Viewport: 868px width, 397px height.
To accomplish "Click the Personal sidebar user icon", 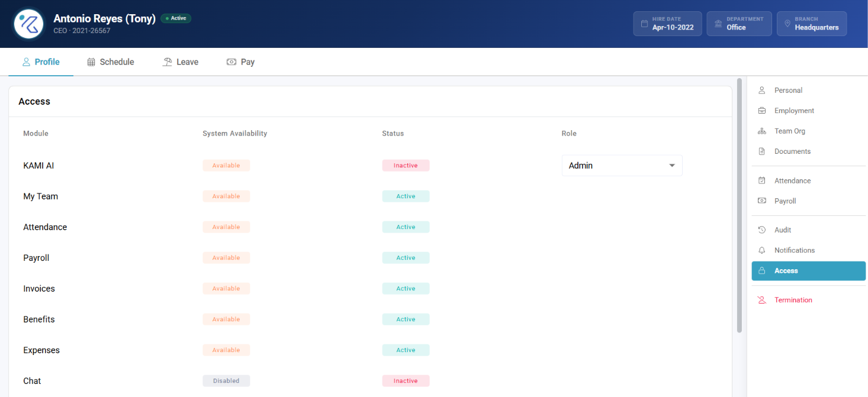I will 762,91.
